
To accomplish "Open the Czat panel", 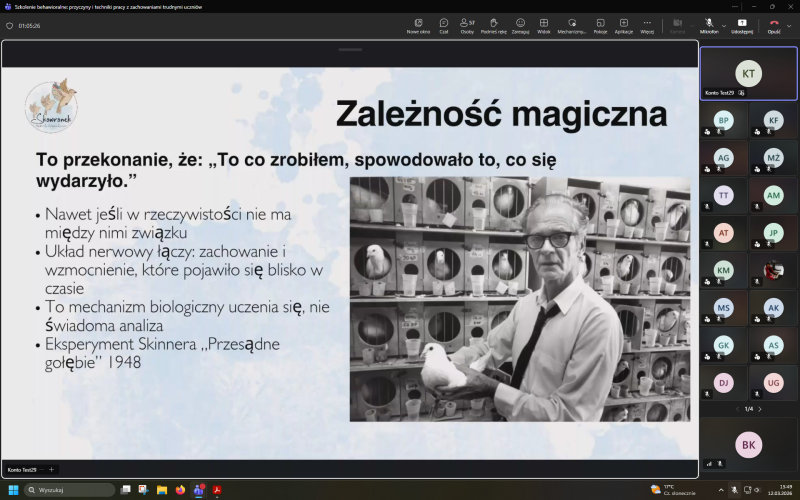I will (x=443, y=24).
